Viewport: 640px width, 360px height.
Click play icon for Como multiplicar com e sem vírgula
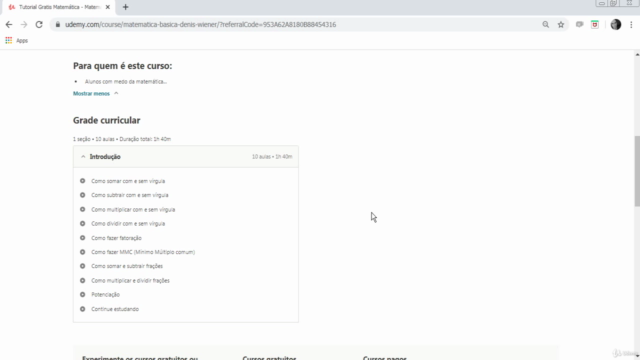point(82,209)
